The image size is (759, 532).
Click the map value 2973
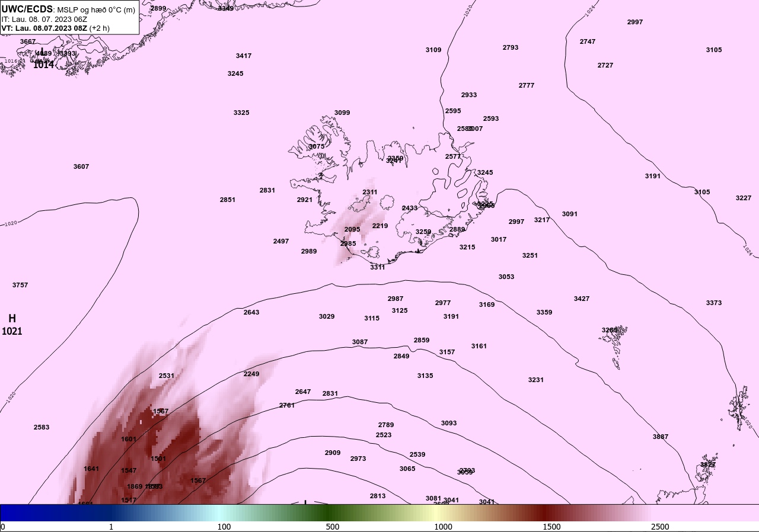point(358,459)
